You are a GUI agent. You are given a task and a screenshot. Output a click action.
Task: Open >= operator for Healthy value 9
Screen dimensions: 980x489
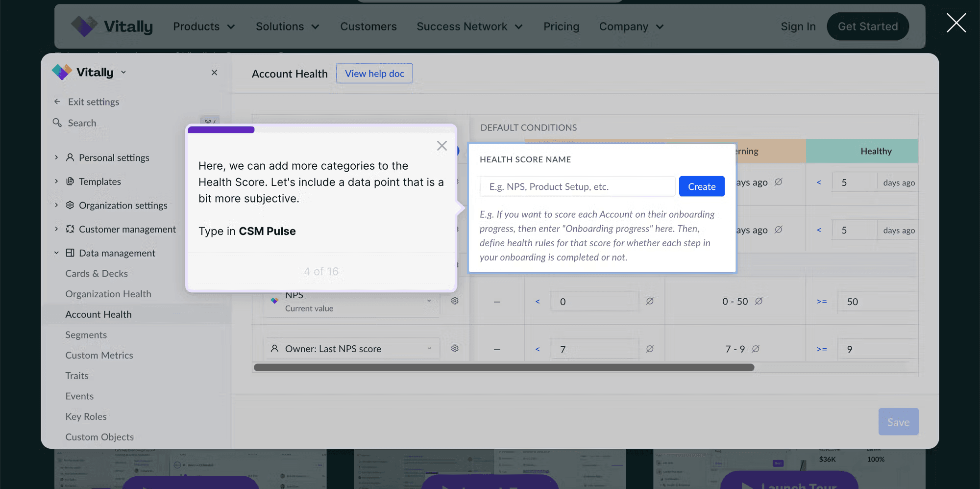(x=822, y=349)
